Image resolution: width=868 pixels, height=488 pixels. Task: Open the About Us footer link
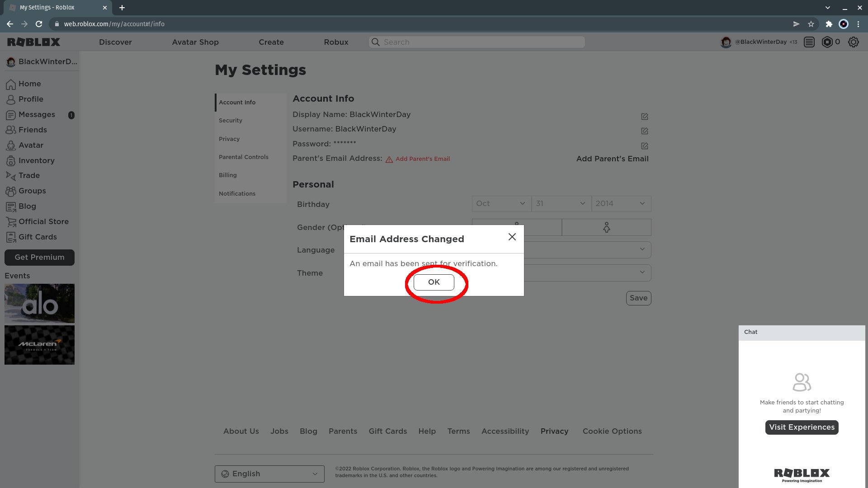tap(241, 431)
